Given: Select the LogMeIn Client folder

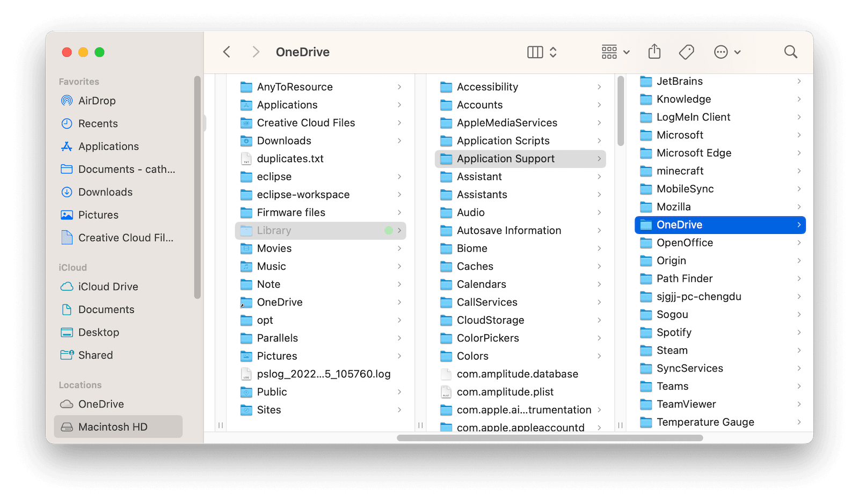Looking at the screenshot, I should 720,117.
